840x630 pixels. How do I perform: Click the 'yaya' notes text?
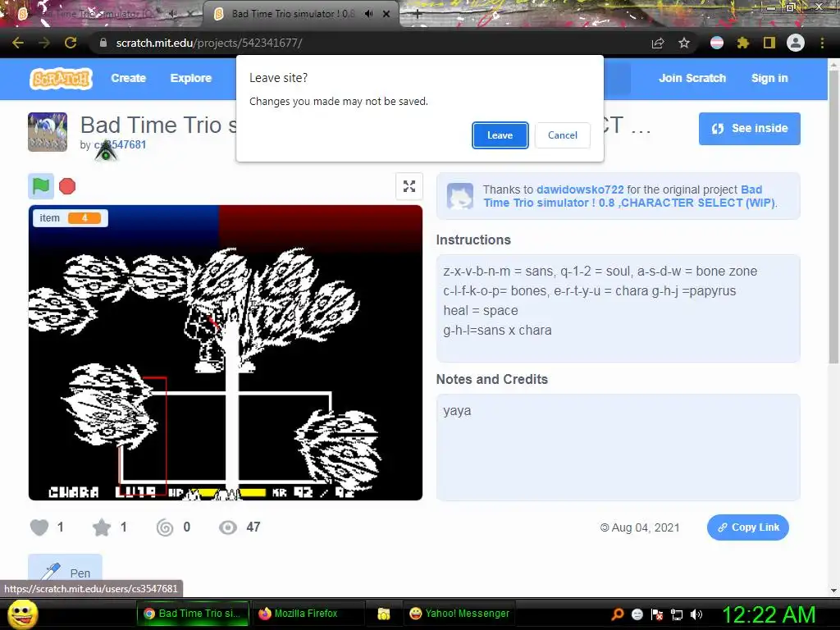click(457, 411)
